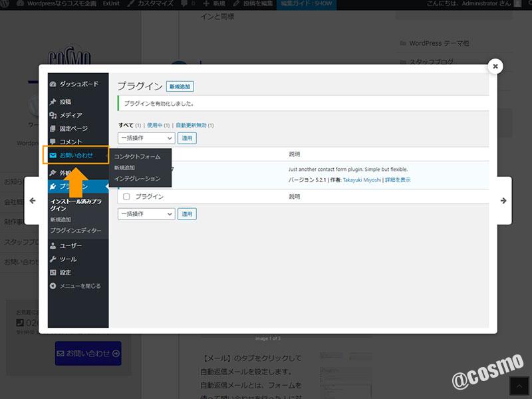This screenshot has height=399, width=532.
Task: Open the bottom 一括操作 bulk actions dropdown
Action: tap(146, 214)
